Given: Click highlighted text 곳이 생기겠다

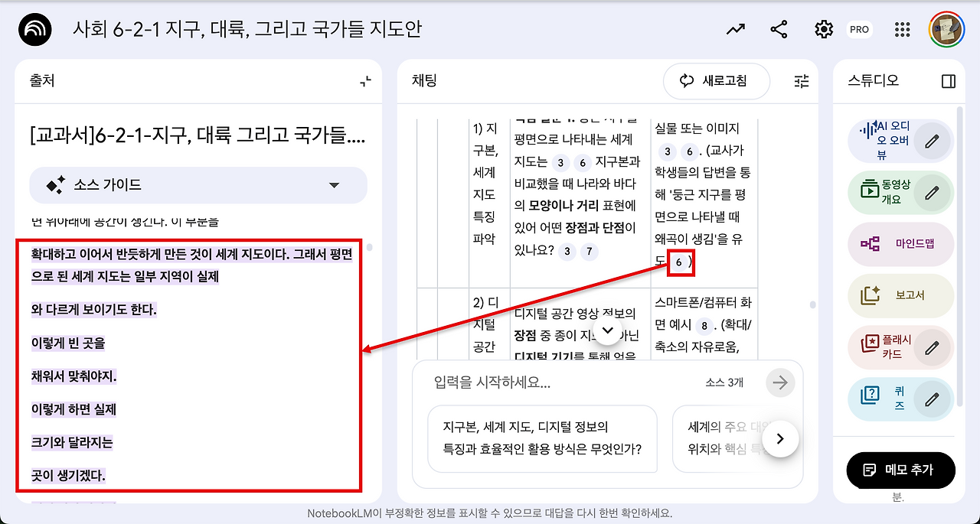Looking at the screenshot, I should coord(68,476).
